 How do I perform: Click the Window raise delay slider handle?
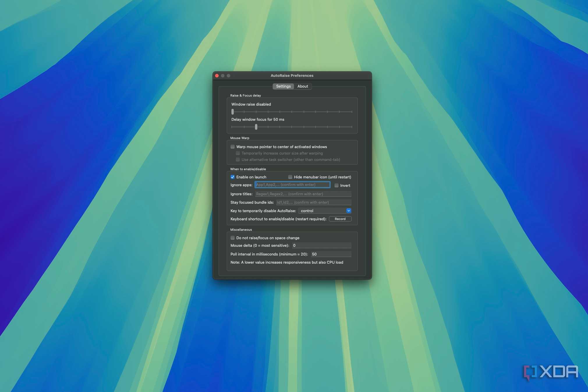[233, 112]
